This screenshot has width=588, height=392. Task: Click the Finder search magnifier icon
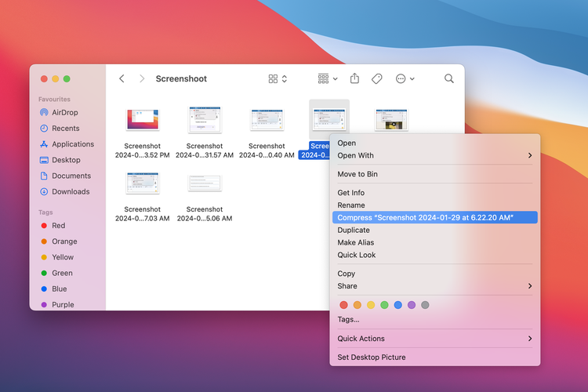(449, 78)
